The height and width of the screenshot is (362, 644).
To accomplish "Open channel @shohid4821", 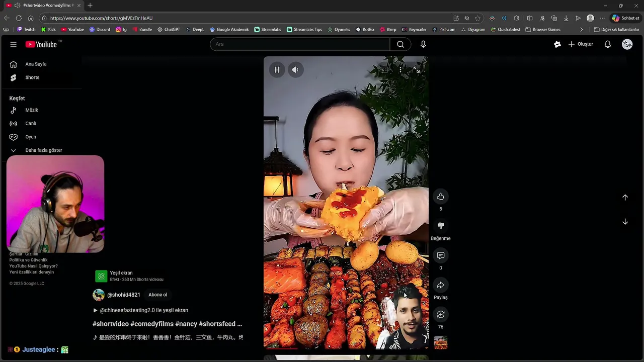I will pyautogui.click(x=124, y=295).
